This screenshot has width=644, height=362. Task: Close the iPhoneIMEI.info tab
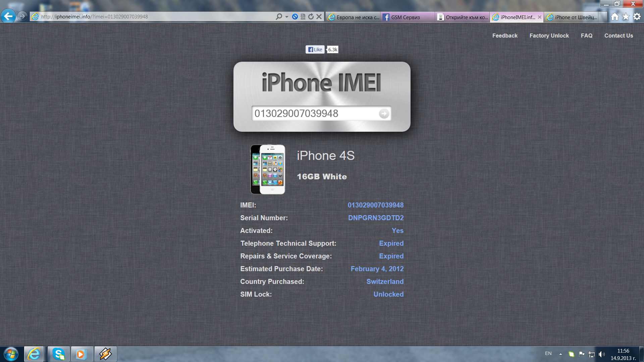[540, 17]
